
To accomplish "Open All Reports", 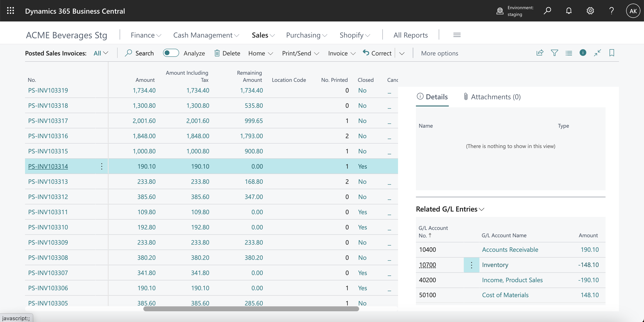I will [x=411, y=35].
